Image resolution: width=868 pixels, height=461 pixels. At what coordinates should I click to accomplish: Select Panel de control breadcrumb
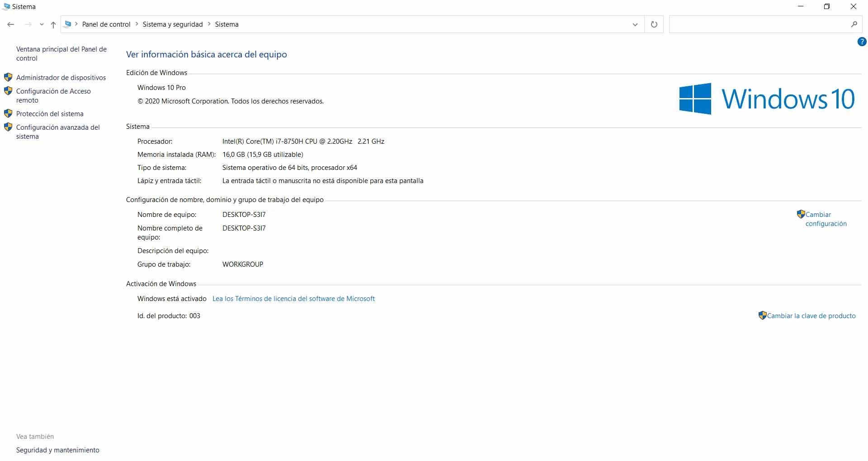coord(106,24)
